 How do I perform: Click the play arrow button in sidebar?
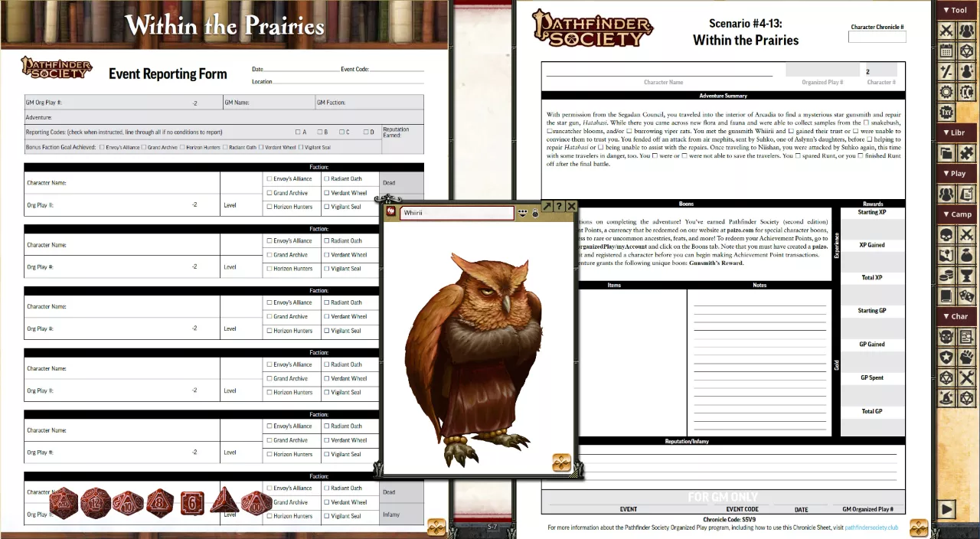pos(947,509)
